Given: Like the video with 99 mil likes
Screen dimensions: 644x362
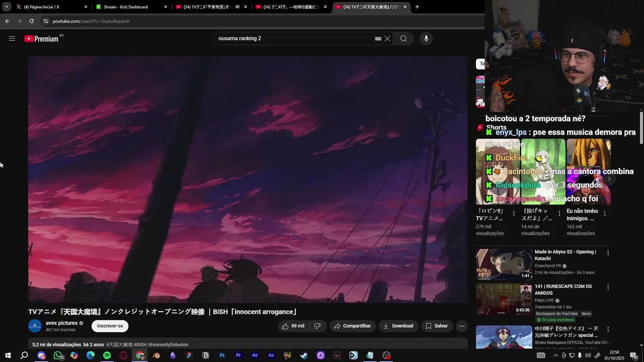Looking at the screenshot, I should click(x=293, y=326).
